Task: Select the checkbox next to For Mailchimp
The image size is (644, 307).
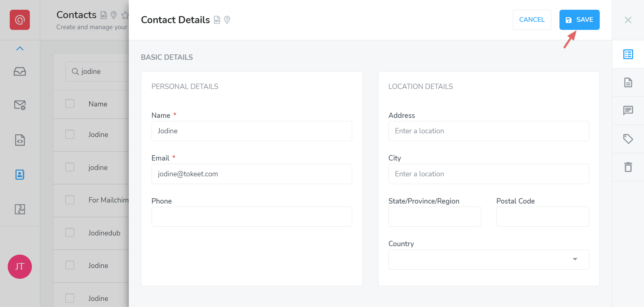Action: 70,200
